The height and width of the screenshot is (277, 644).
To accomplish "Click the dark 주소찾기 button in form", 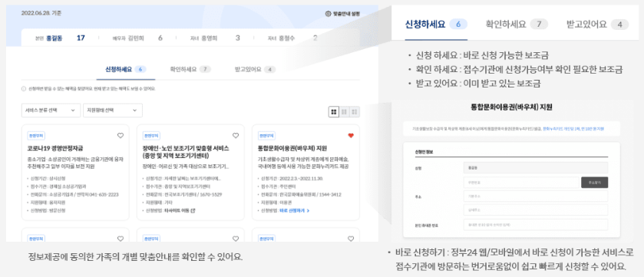I will point(594,183).
